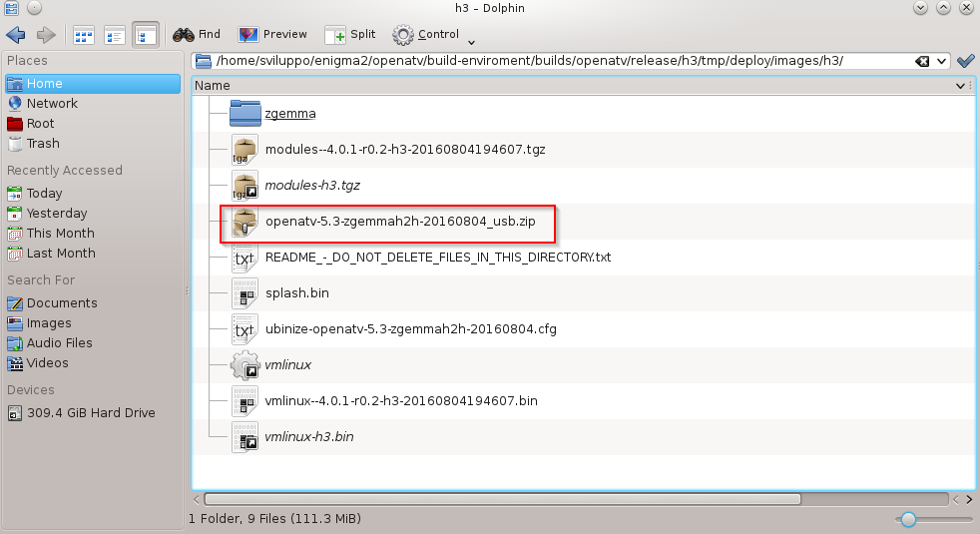Viewport: 980px width, 534px height.
Task: Open Network in Places panel
Action: pyautogui.click(x=52, y=104)
